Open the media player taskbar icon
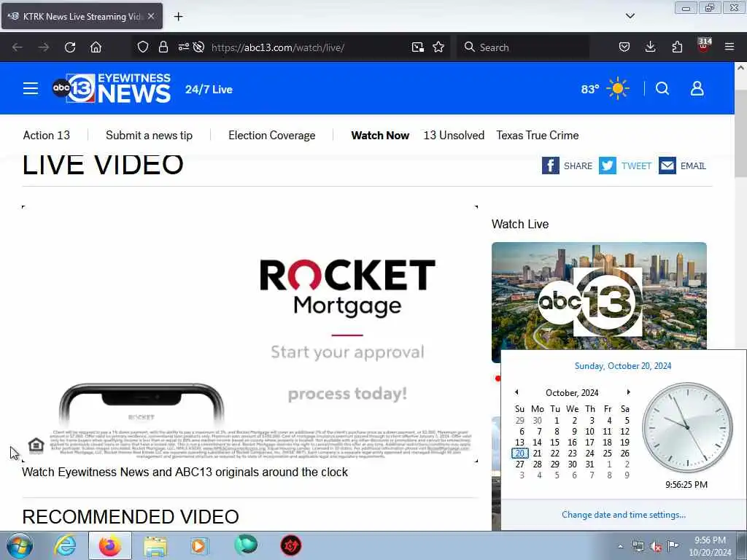The width and height of the screenshot is (747, 560). 199,545
